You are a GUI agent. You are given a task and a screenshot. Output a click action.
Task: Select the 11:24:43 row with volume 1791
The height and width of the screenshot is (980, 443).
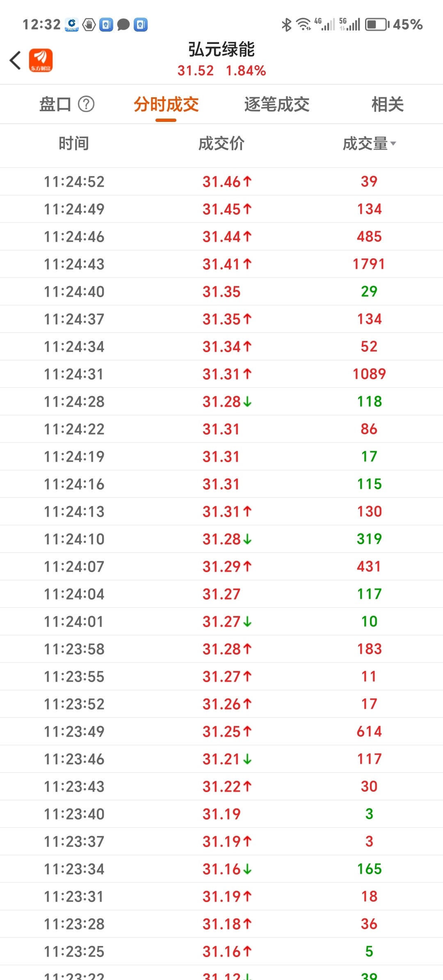(221, 264)
